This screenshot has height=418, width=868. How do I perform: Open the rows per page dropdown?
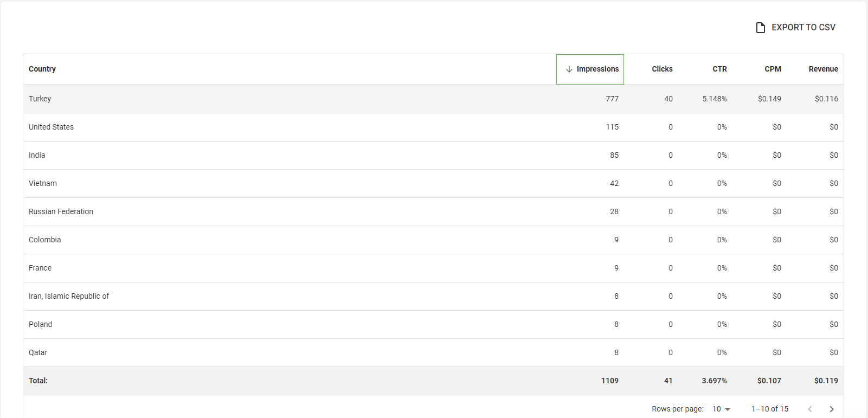coord(721,409)
